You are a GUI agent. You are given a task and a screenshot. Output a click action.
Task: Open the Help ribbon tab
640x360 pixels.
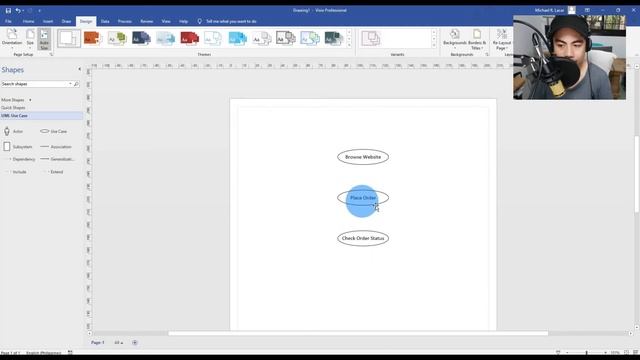point(183,21)
